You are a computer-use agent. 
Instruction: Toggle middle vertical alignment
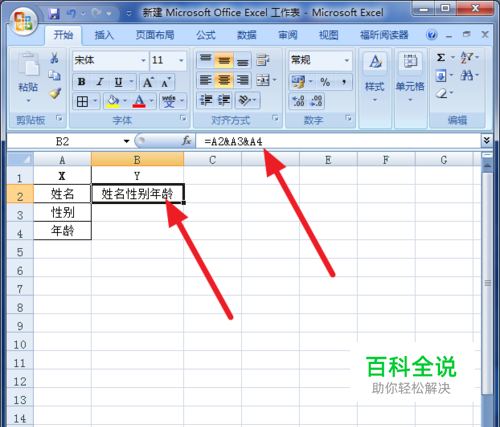(x=224, y=60)
